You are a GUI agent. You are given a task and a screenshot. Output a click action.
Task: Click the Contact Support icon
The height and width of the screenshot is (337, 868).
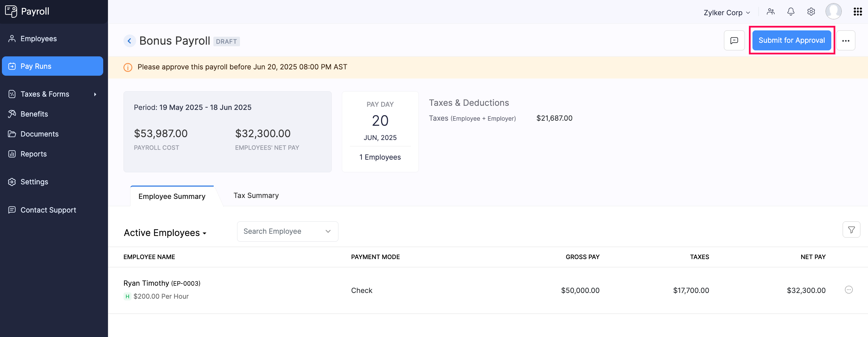tap(11, 210)
